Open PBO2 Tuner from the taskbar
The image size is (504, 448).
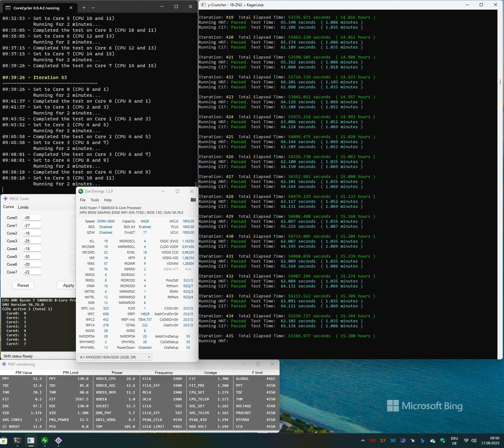point(58,441)
